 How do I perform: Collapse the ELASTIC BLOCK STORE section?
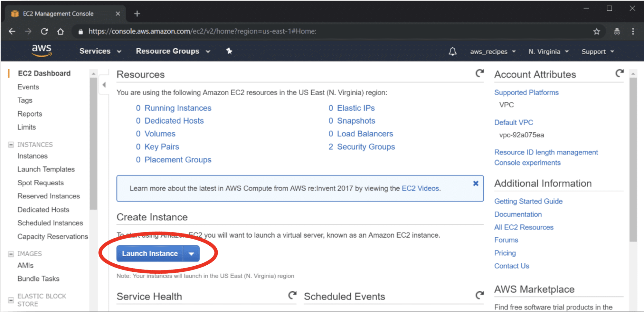pos(11,300)
